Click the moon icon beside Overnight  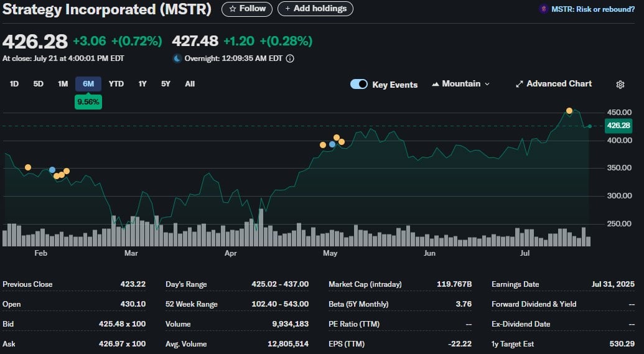point(177,58)
